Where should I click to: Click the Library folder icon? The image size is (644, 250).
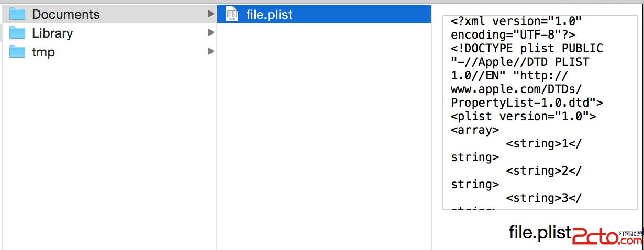17,33
